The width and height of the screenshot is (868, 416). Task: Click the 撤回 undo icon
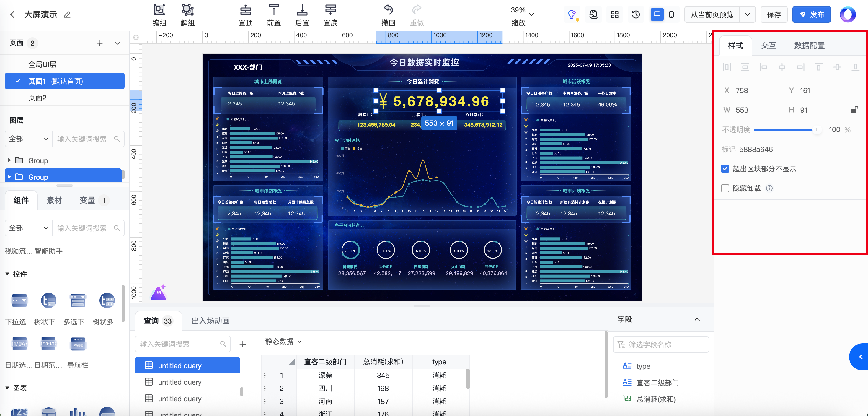(x=388, y=10)
